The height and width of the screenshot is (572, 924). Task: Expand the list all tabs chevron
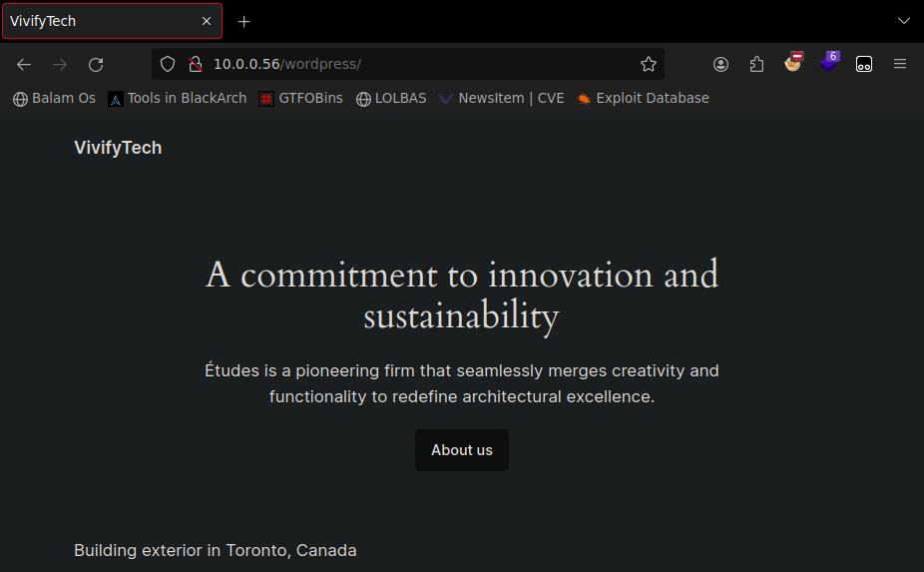pos(904,21)
